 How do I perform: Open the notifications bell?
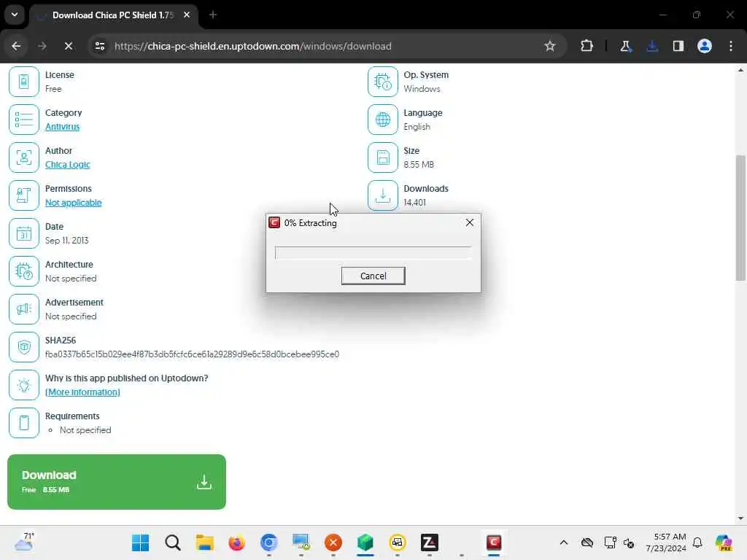pos(697,542)
